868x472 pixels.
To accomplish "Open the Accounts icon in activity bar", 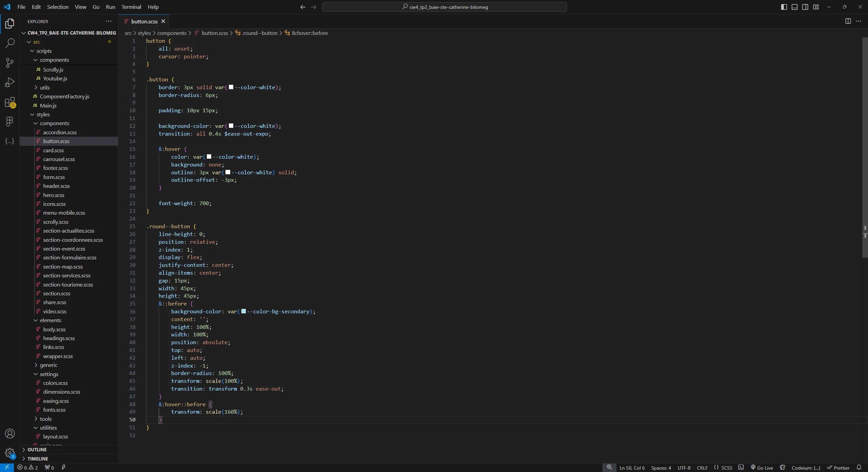I will click(x=10, y=433).
